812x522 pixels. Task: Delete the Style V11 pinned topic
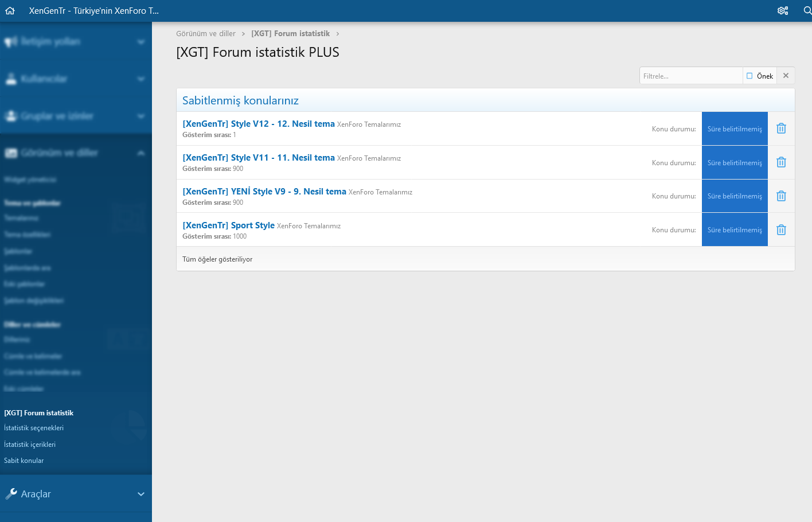click(x=781, y=162)
